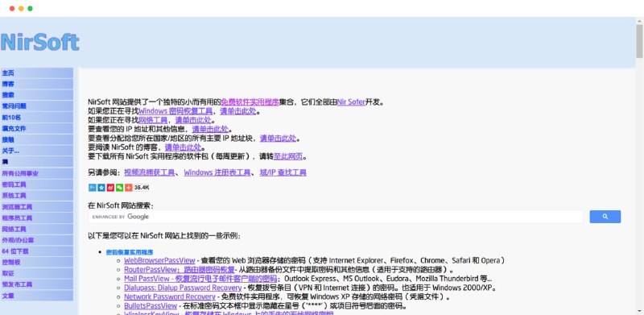Select 系统工具 sidebar category
The width and height of the screenshot is (644, 315).
coord(37,196)
